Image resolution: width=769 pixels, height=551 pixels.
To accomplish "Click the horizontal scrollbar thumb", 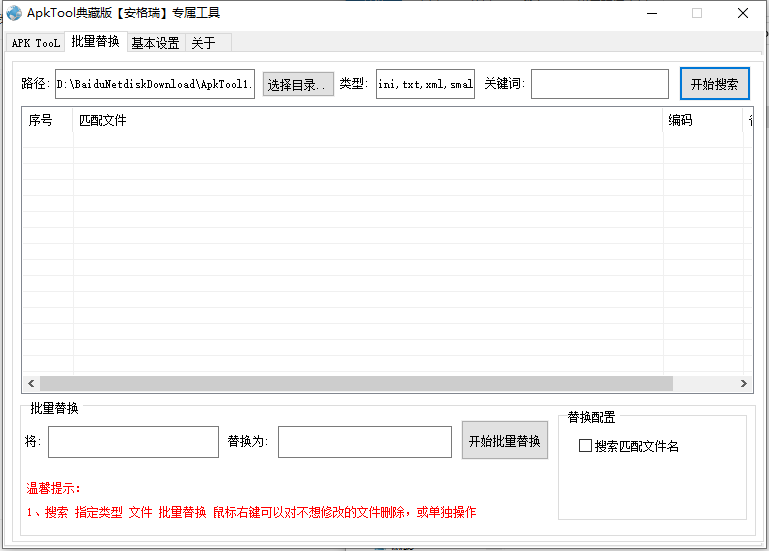I will pyautogui.click(x=356, y=384).
